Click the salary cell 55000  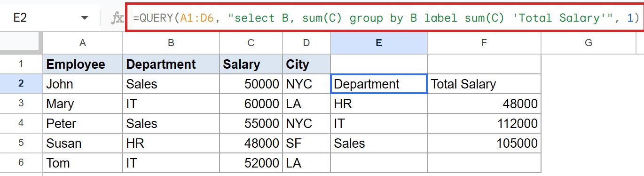[x=251, y=123]
